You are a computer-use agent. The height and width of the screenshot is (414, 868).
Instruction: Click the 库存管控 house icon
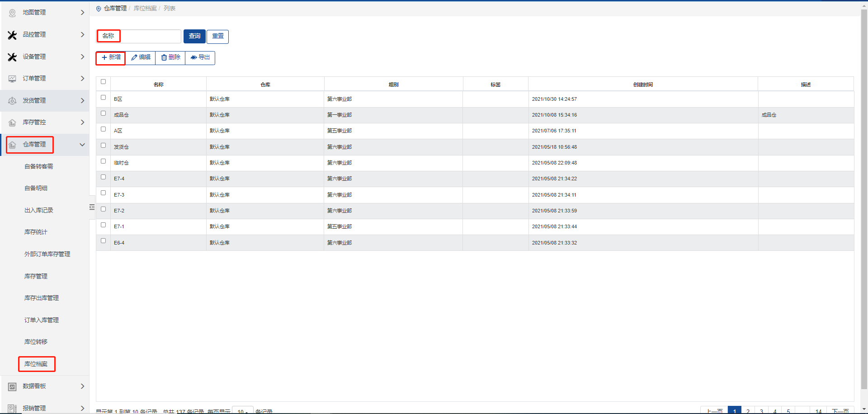(12, 122)
